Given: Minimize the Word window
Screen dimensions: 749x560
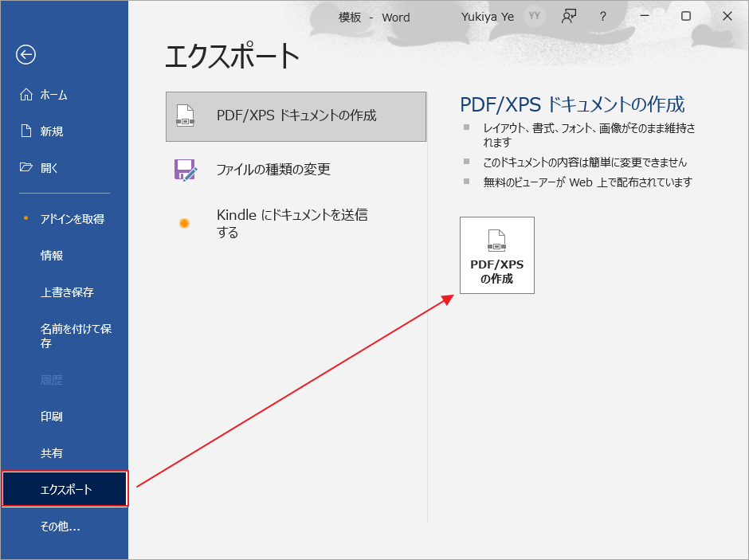Looking at the screenshot, I should (x=645, y=16).
